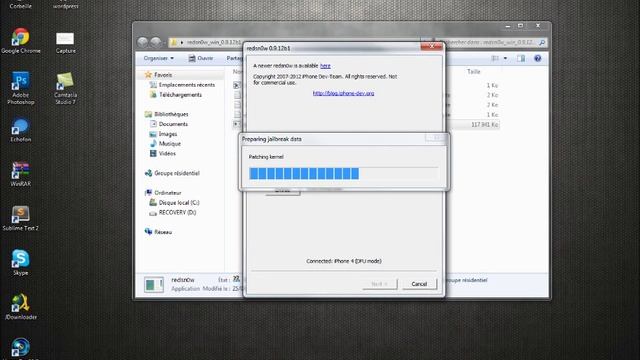Launch JDownloader desktop shortcut
Image resolution: width=640 pixels, height=360 pixels.
20,307
